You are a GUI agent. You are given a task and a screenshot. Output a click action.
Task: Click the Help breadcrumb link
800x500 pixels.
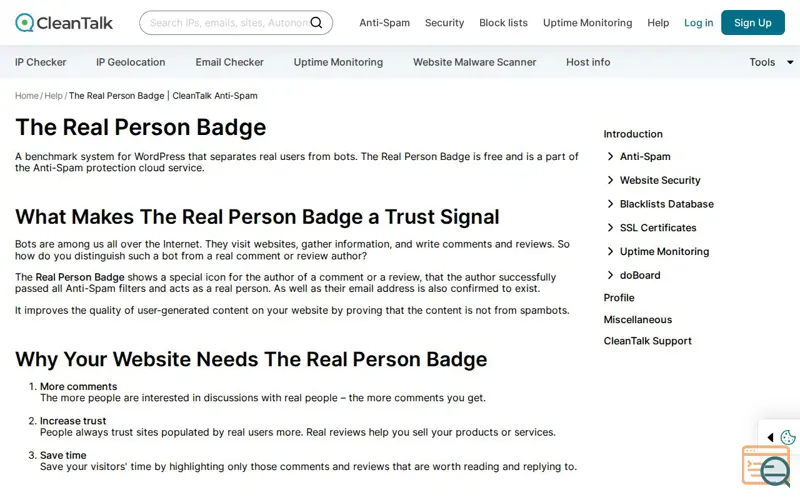click(x=54, y=96)
